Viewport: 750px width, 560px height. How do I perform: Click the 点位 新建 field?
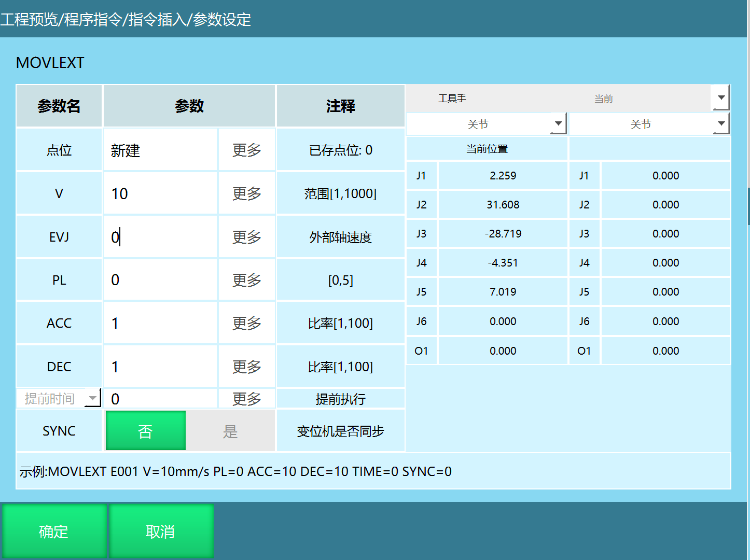coord(160,150)
